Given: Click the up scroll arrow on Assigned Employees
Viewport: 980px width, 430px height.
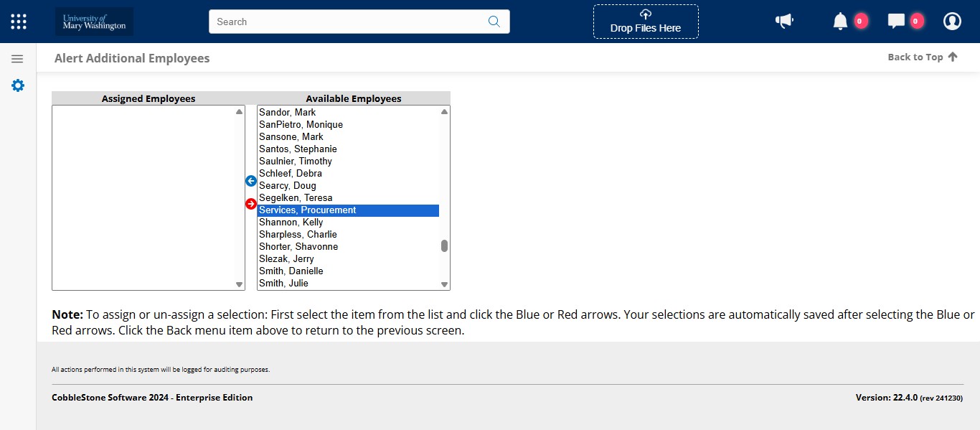Looking at the screenshot, I should [239, 111].
